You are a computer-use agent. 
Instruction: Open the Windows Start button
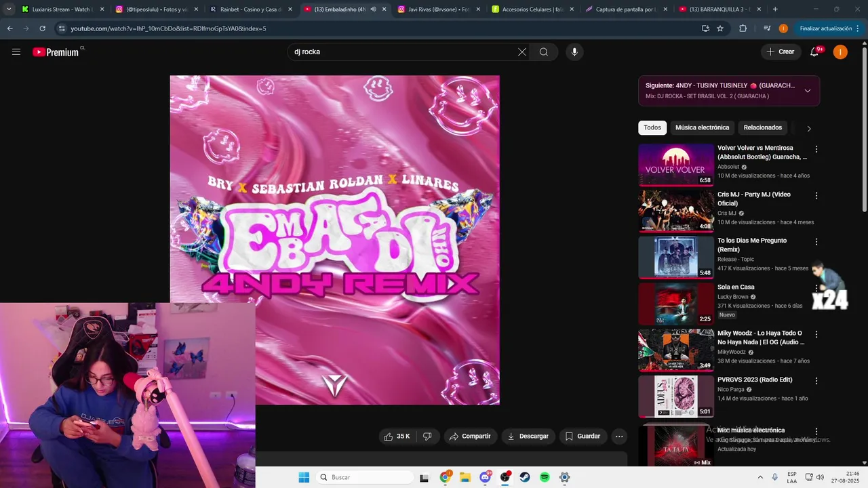coord(304,477)
